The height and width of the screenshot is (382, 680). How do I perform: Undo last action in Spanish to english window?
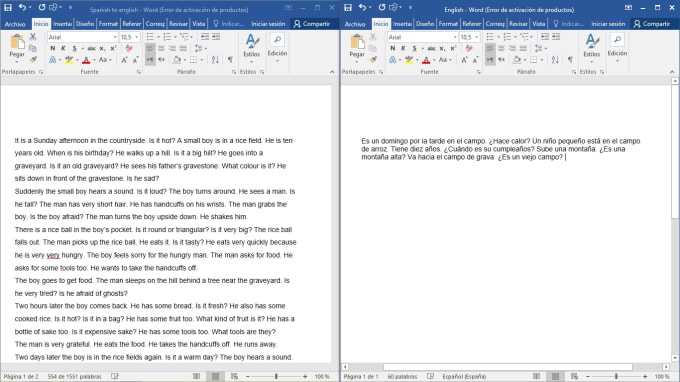coord(22,7)
